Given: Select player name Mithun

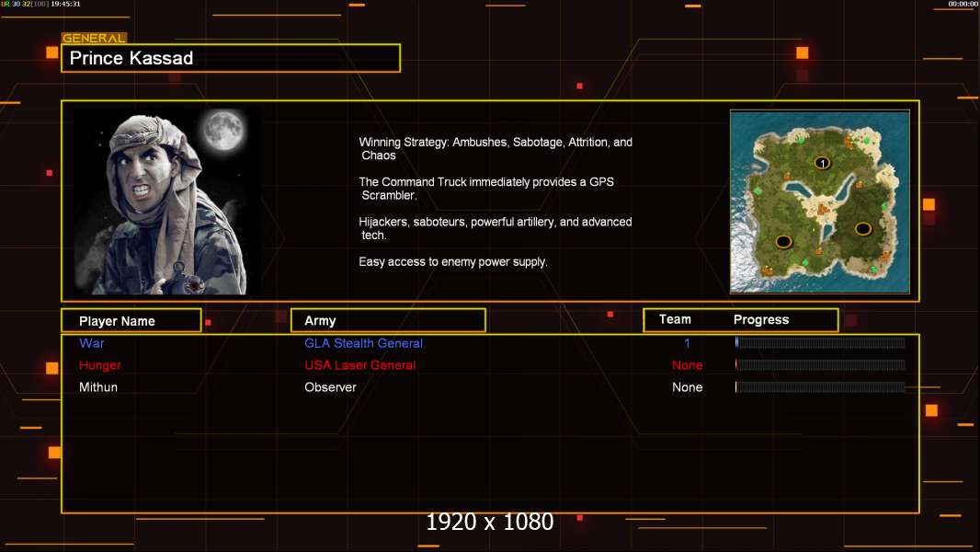Looking at the screenshot, I should point(98,387).
